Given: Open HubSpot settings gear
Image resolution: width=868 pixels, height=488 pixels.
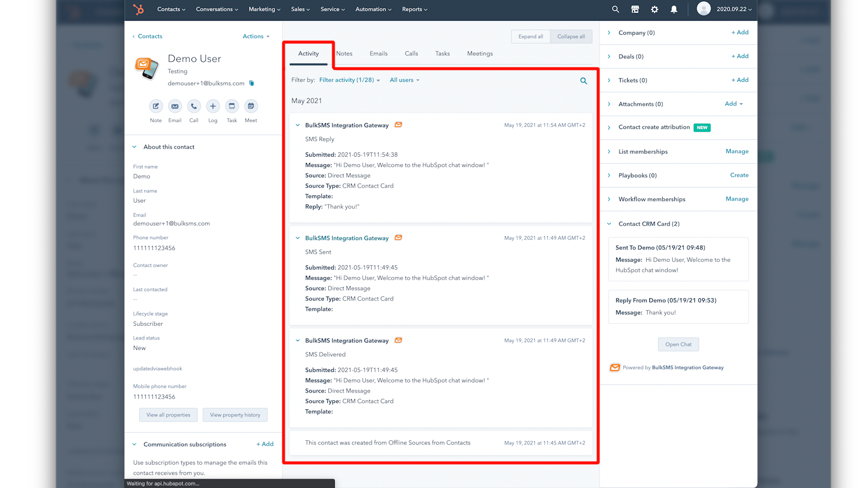Looking at the screenshot, I should [654, 9].
